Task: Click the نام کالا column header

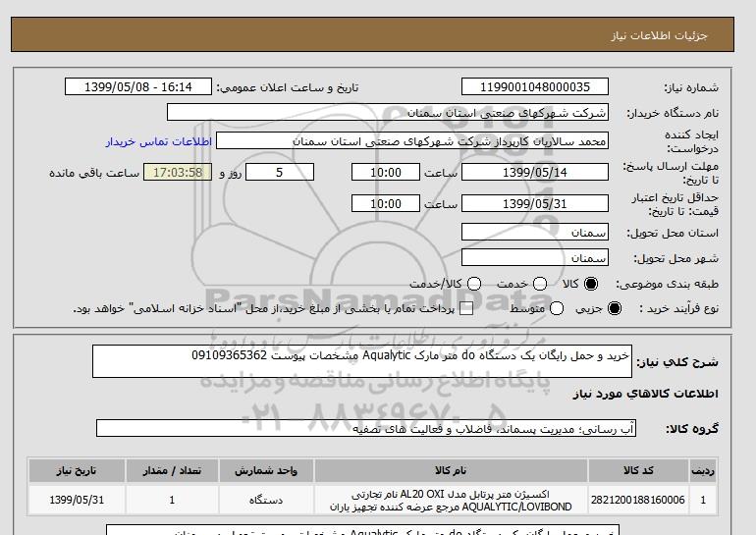Action: pyautogui.click(x=451, y=470)
